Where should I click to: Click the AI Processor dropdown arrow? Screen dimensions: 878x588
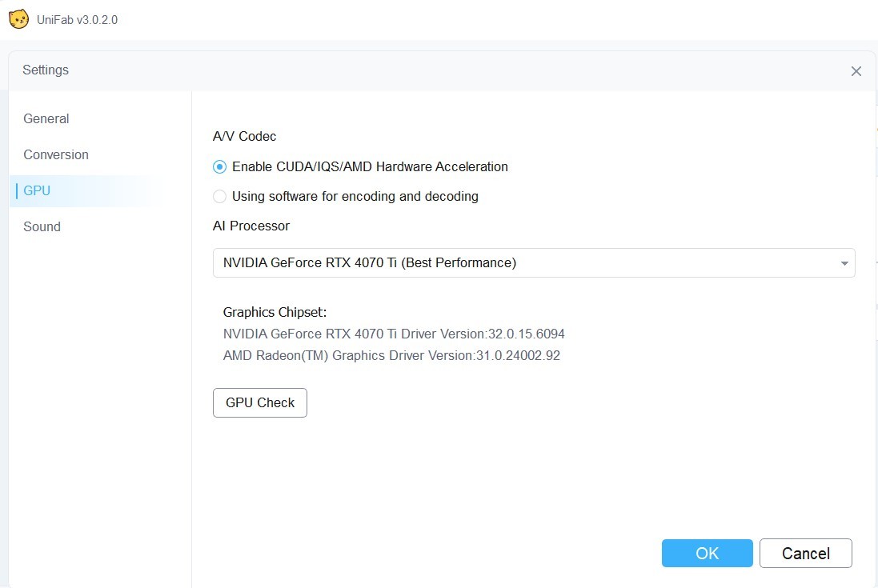click(844, 263)
